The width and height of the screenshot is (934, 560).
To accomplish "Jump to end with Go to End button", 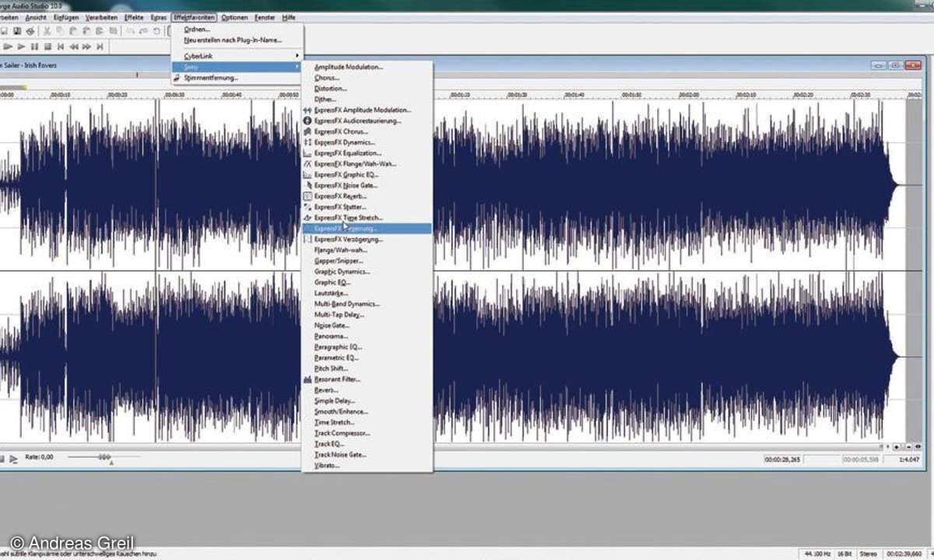I will pos(101,47).
